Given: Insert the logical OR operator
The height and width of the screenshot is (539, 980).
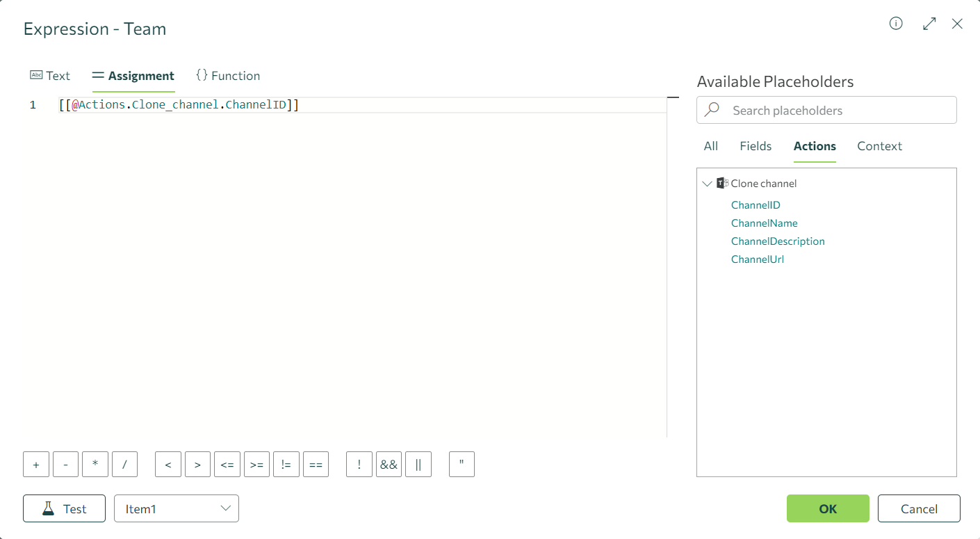Looking at the screenshot, I should point(418,465).
